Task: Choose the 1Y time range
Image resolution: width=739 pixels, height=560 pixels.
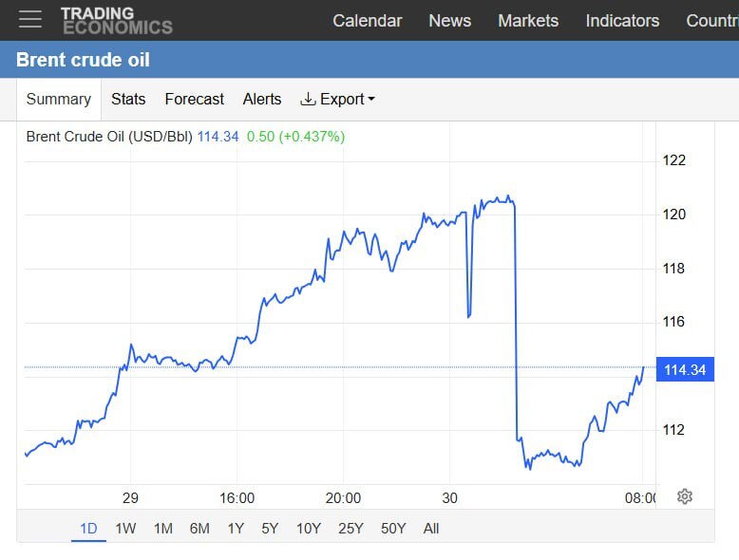Action: pos(236,529)
